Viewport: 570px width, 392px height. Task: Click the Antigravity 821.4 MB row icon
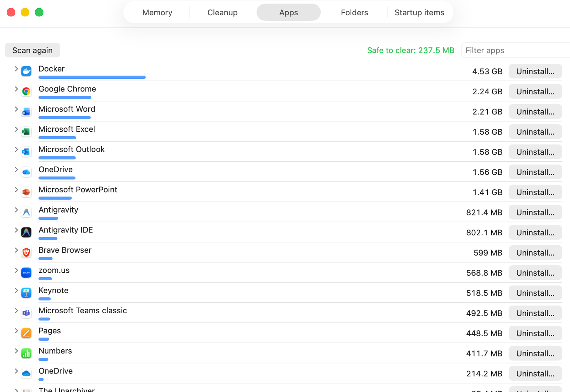click(x=26, y=212)
